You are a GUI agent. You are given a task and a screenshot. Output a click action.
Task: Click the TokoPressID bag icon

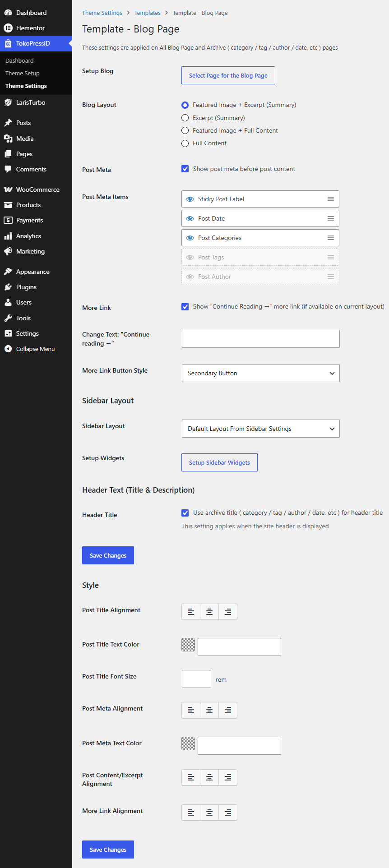pyautogui.click(x=8, y=44)
